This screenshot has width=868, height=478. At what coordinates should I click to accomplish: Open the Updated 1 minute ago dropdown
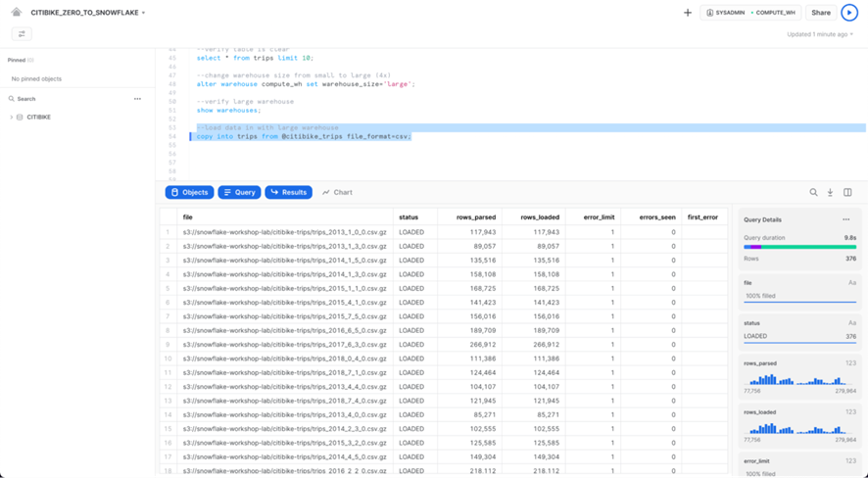[x=821, y=34]
